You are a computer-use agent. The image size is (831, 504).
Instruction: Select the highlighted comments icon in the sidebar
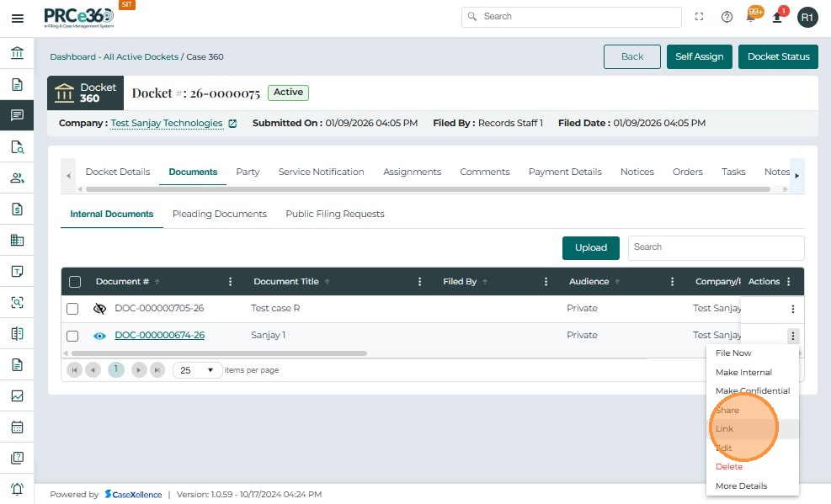click(17, 115)
